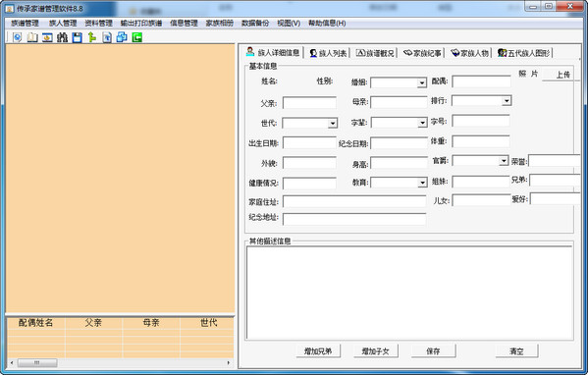Click the document page toolbar icon
Viewport: 588px width, 375px height.
pyautogui.click(x=107, y=37)
